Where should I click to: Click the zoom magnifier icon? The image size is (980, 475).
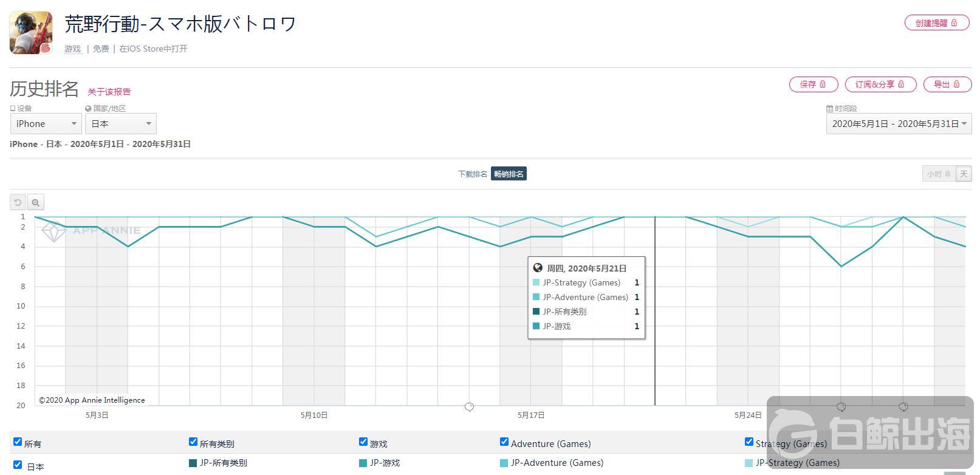tap(36, 202)
